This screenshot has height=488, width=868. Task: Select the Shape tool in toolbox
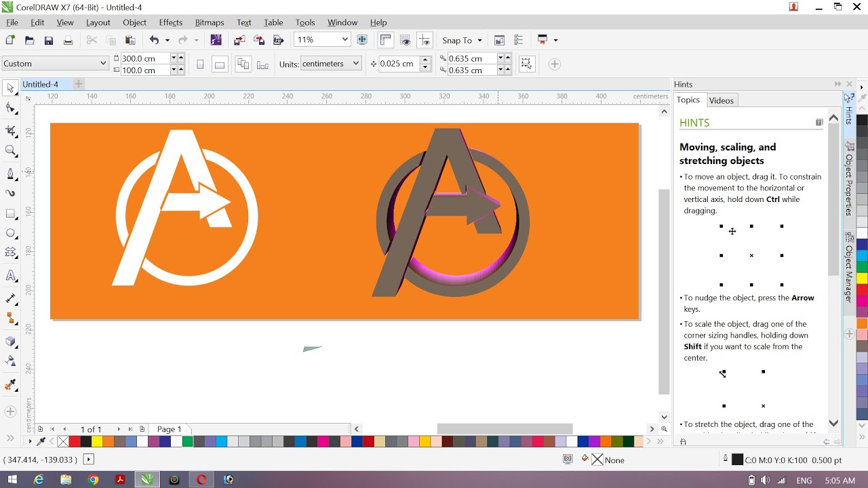click(10, 108)
